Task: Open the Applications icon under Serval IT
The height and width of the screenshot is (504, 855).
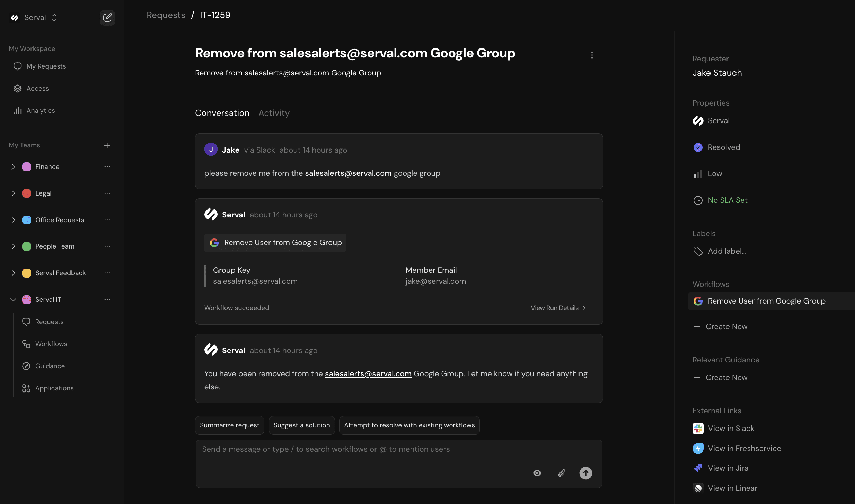Action: (26, 388)
